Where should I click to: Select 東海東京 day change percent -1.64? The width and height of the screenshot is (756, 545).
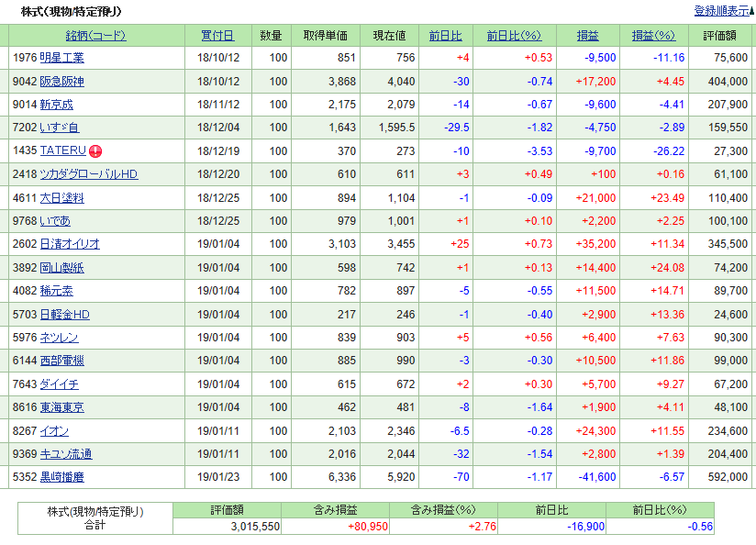[539, 407]
